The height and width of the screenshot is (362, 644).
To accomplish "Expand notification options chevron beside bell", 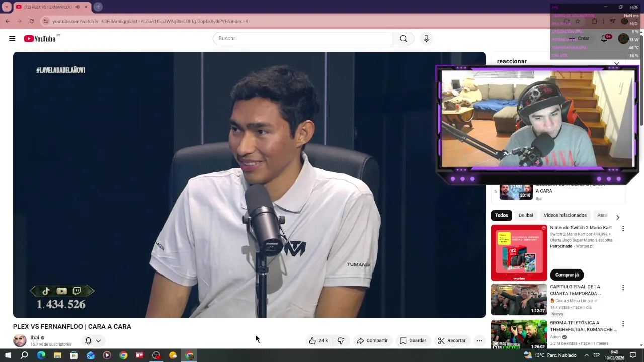I will tap(98, 341).
